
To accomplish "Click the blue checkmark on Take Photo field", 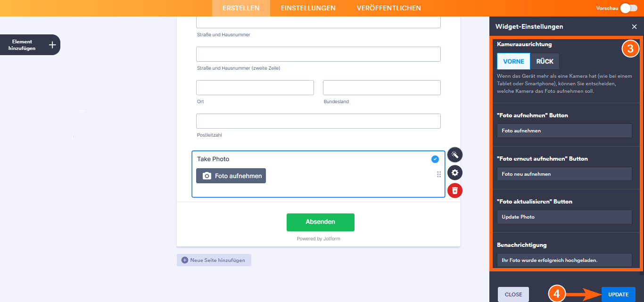I will (435, 159).
